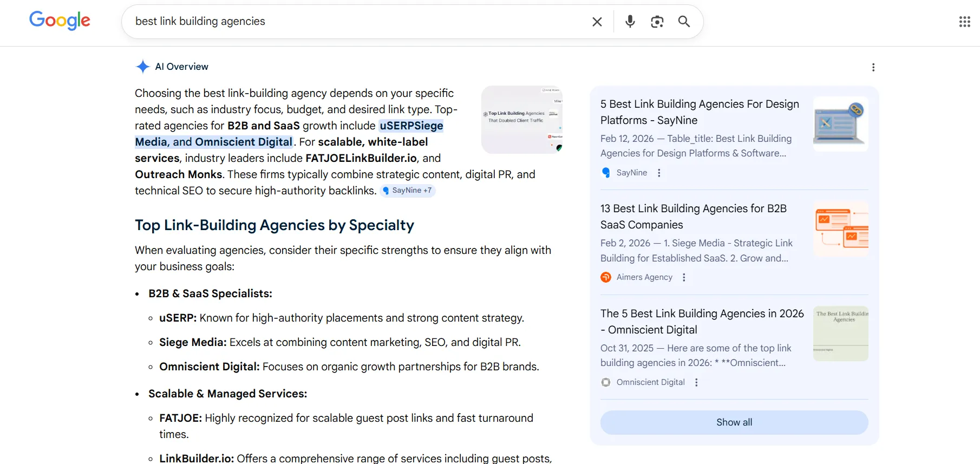The height and width of the screenshot is (464, 980).
Task: Click the AI Overview sparkle icon
Action: pyautogui.click(x=142, y=67)
